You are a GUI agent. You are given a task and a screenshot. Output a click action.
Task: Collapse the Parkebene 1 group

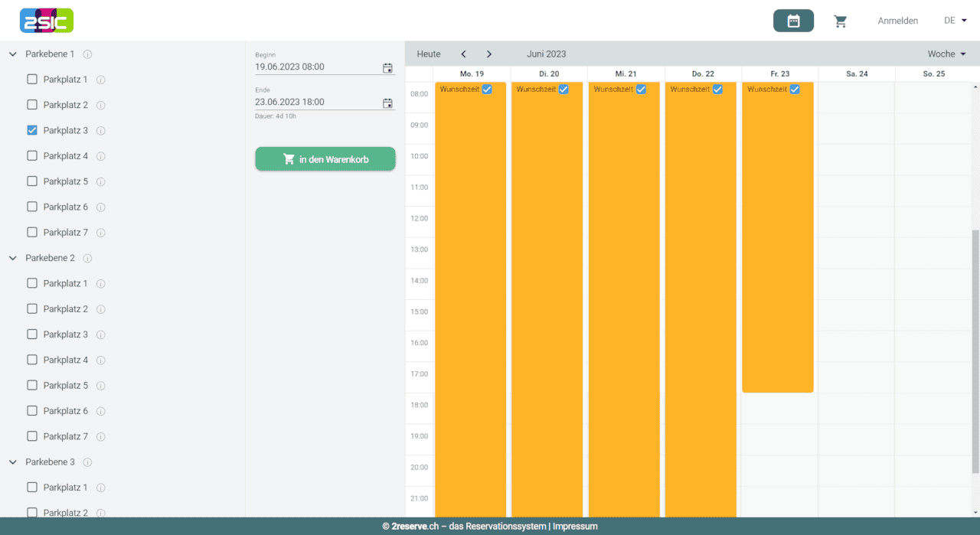(x=13, y=54)
